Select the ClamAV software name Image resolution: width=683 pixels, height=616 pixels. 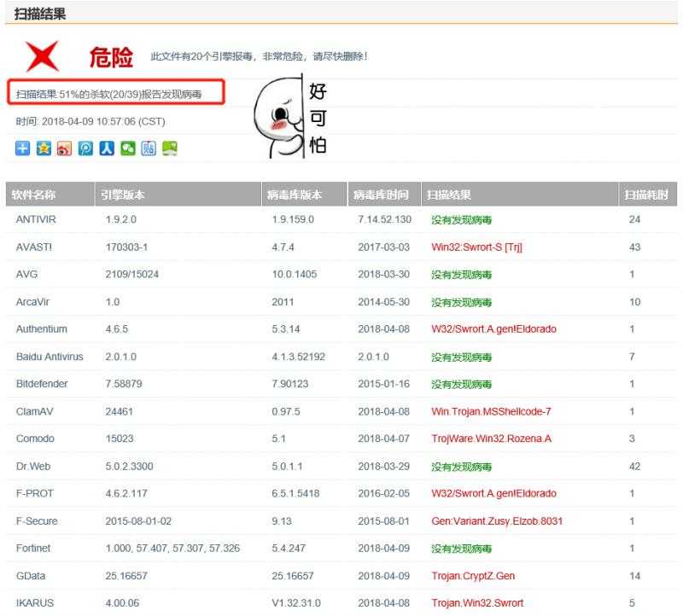[34, 411]
